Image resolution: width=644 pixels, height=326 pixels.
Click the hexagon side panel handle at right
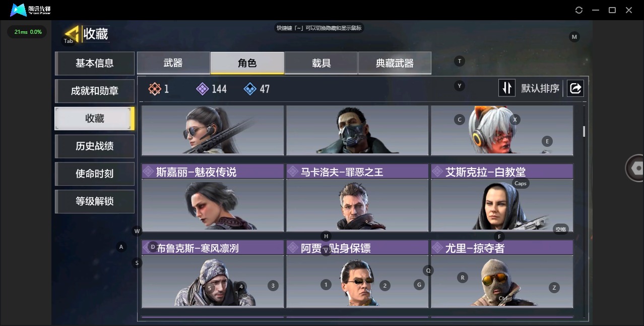(x=636, y=168)
